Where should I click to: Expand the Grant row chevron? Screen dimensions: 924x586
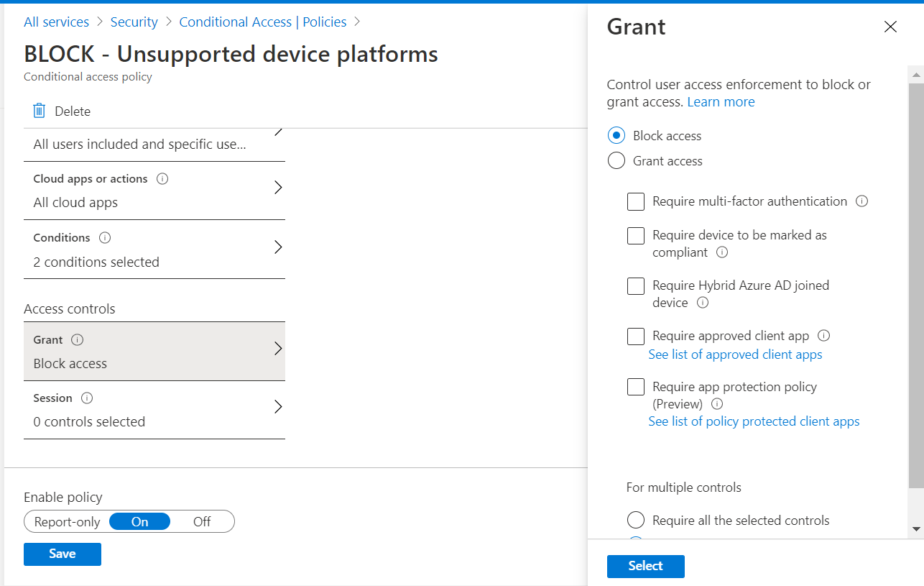tap(279, 349)
